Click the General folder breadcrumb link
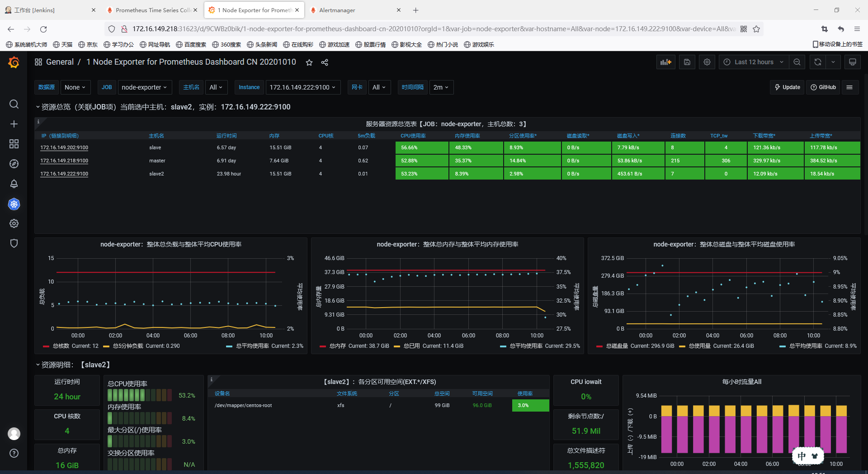 coord(60,62)
